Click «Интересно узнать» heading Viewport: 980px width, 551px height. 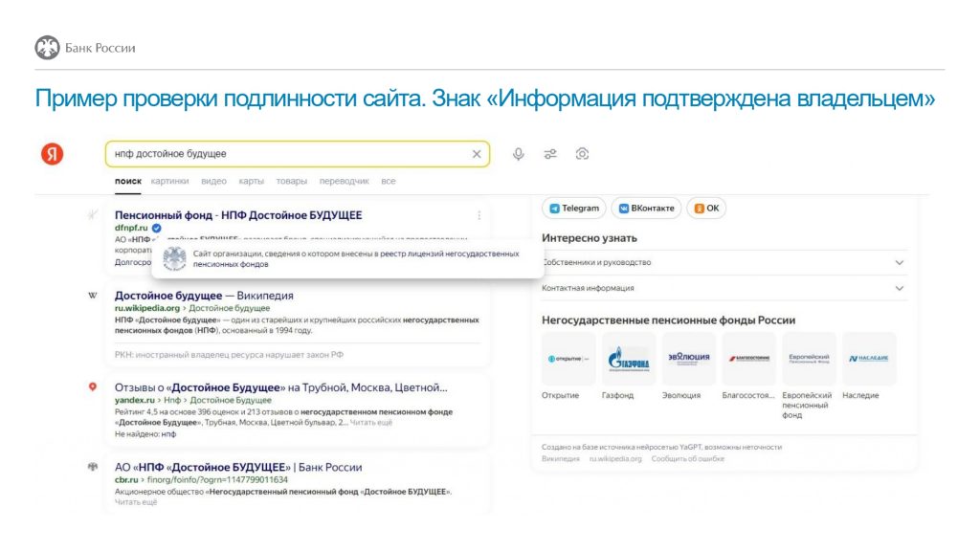click(x=590, y=238)
